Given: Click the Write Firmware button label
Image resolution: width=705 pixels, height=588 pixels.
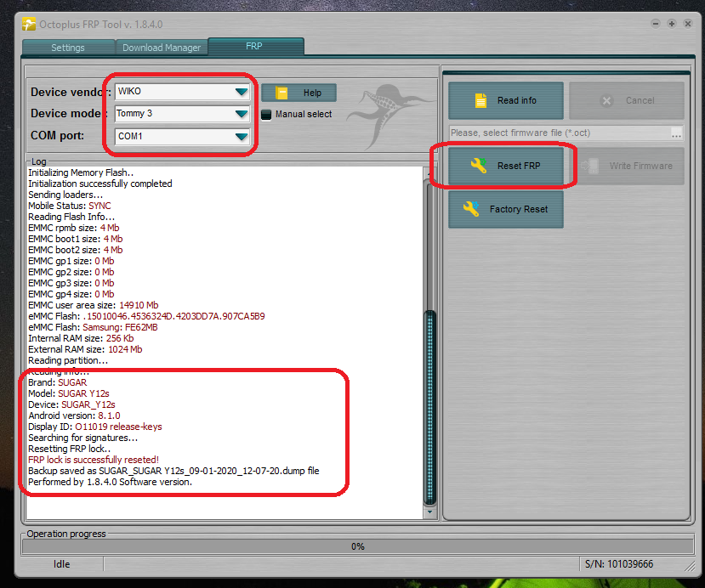Looking at the screenshot, I should coord(640,166).
